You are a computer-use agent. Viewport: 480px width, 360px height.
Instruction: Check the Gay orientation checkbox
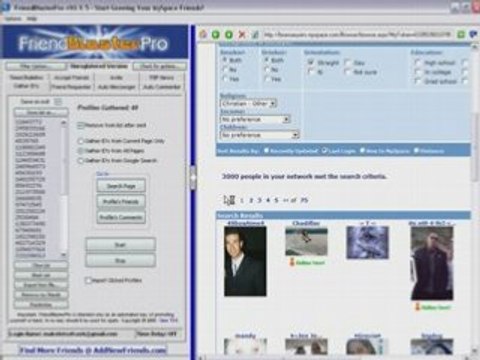click(x=347, y=62)
